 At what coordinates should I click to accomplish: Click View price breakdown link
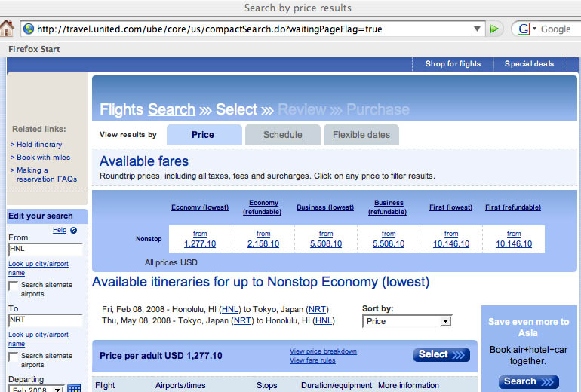[x=323, y=351]
